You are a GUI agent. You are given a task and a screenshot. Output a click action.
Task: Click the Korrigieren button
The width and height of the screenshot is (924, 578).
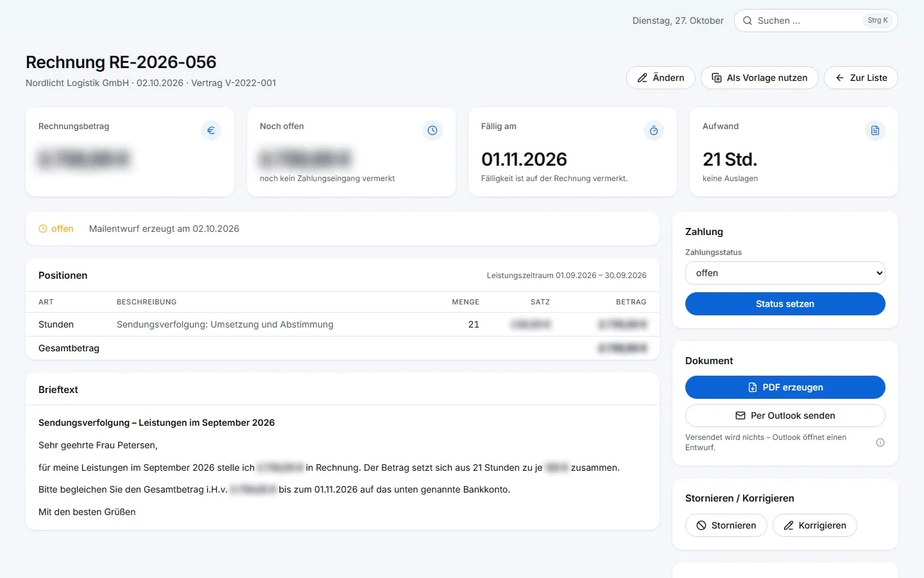click(815, 525)
